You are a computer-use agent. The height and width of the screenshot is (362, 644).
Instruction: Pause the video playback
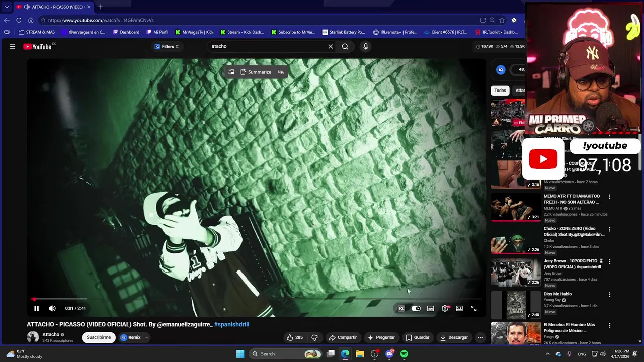pos(36,308)
